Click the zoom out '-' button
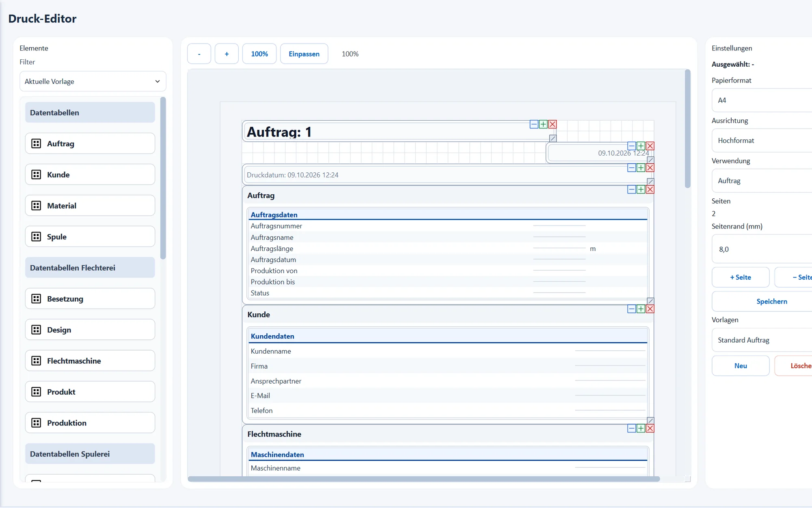 point(199,54)
